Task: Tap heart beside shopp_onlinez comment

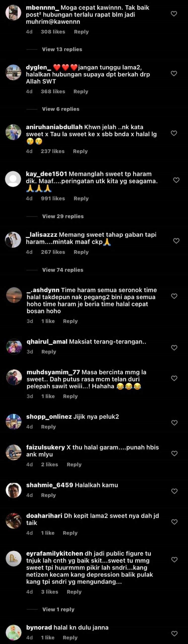Action: click(174, 423)
